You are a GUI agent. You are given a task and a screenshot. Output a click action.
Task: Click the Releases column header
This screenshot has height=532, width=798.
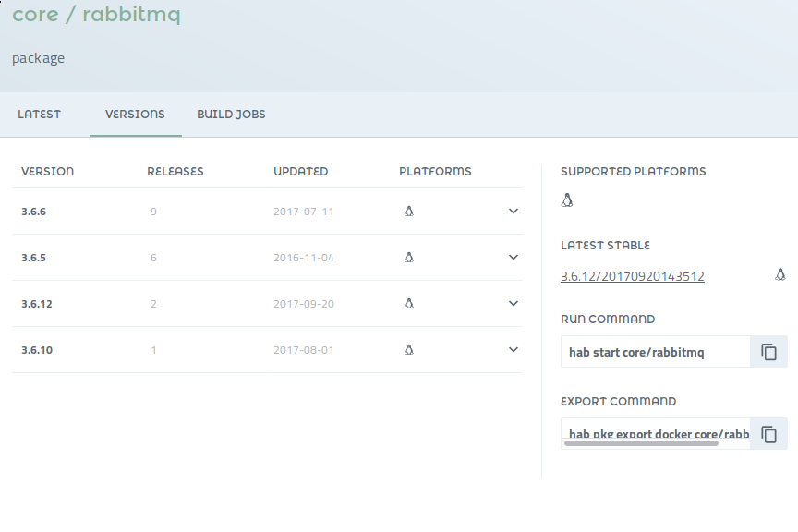175,172
